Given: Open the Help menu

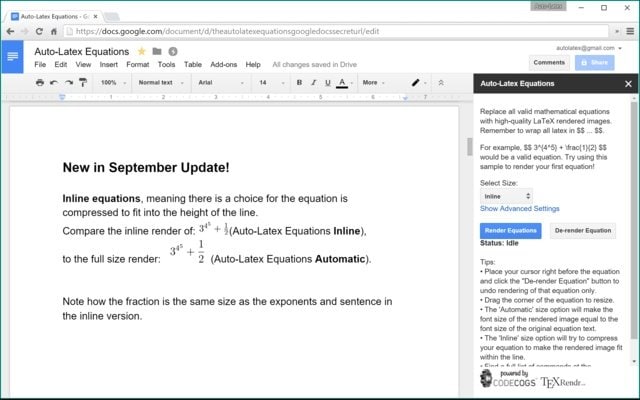Looking at the screenshot, I should tap(253, 64).
